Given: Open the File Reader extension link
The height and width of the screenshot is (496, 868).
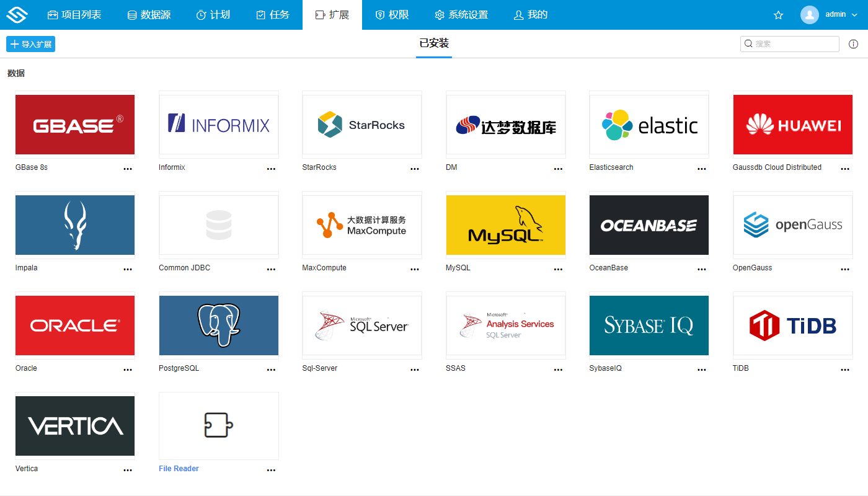Looking at the screenshot, I should (x=179, y=468).
